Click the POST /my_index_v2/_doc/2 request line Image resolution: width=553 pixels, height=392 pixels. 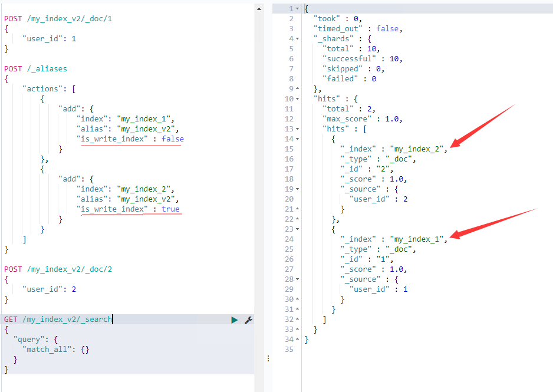point(58,269)
